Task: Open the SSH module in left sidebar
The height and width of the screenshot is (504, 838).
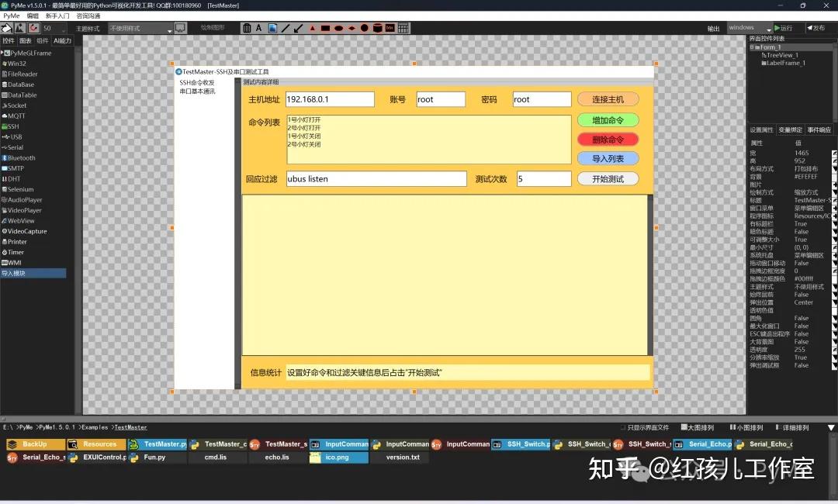Action: click(x=12, y=126)
